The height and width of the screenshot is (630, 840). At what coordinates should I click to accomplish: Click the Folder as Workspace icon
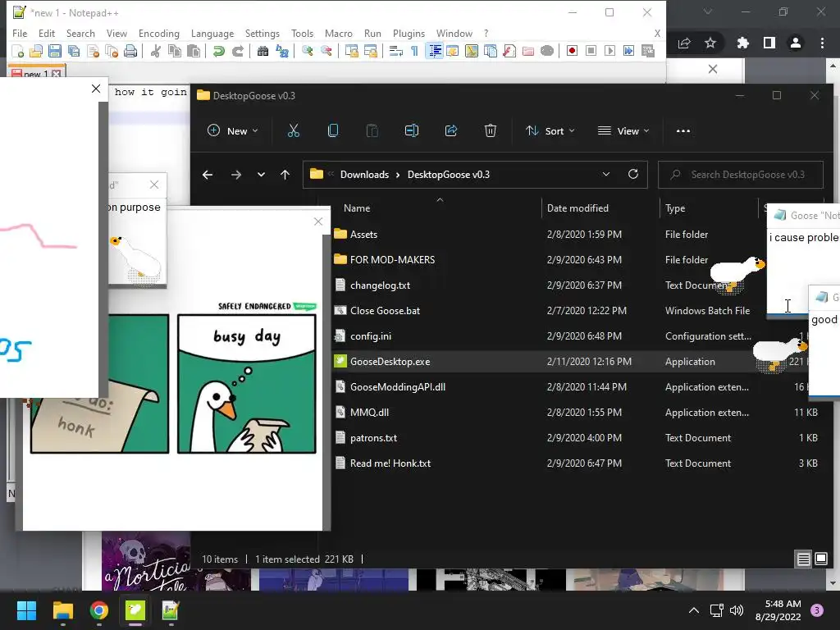click(x=528, y=51)
